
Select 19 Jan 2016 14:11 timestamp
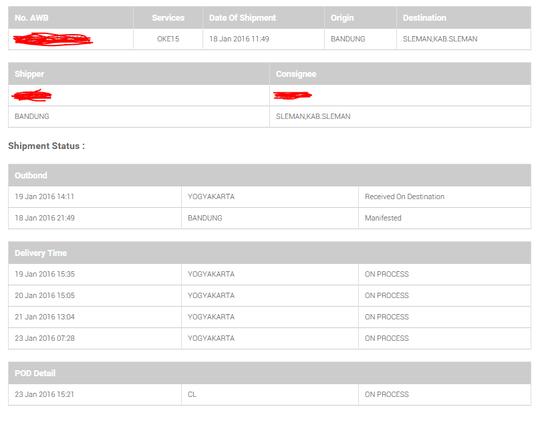click(x=44, y=197)
